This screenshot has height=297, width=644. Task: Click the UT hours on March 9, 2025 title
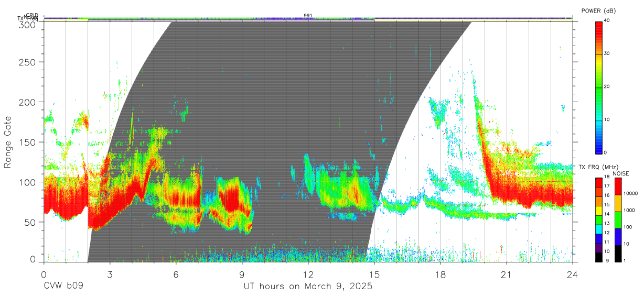[x=308, y=287]
